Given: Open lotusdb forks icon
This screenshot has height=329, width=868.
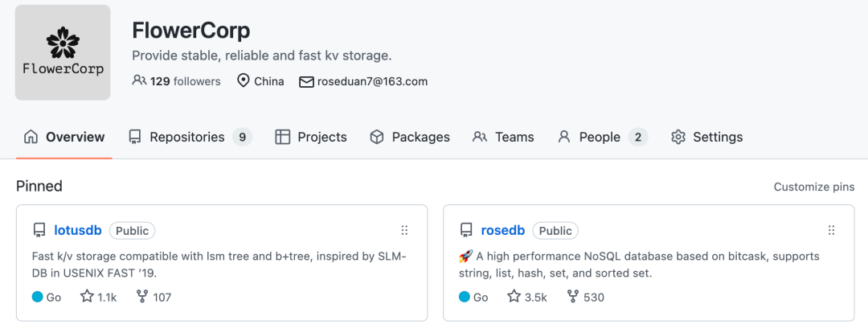Looking at the screenshot, I should coord(142,297).
